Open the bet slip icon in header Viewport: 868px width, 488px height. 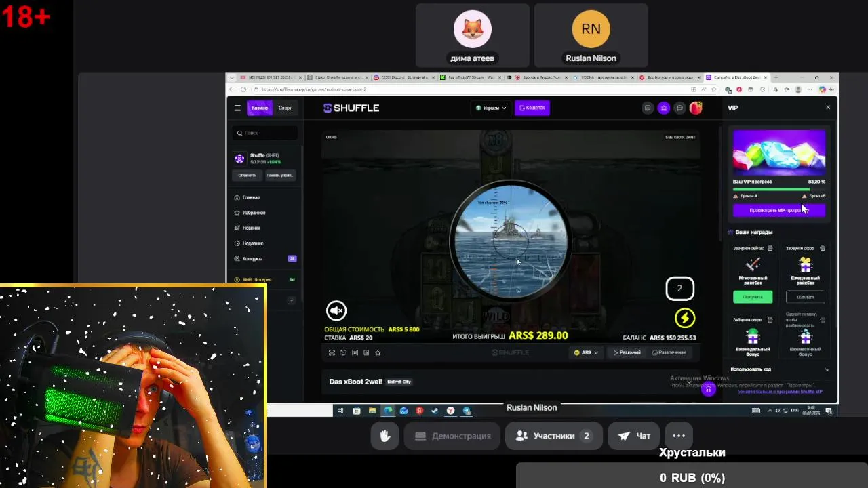(x=648, y=108)
